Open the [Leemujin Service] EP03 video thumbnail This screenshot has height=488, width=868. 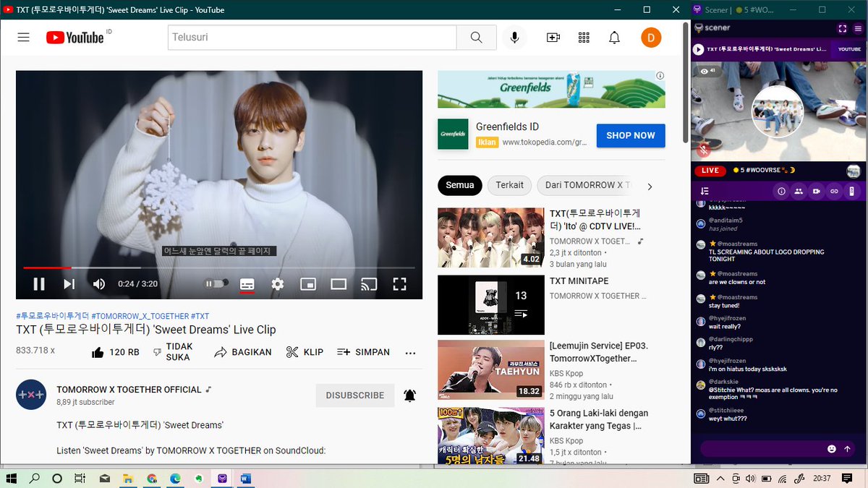click(491, 369)
